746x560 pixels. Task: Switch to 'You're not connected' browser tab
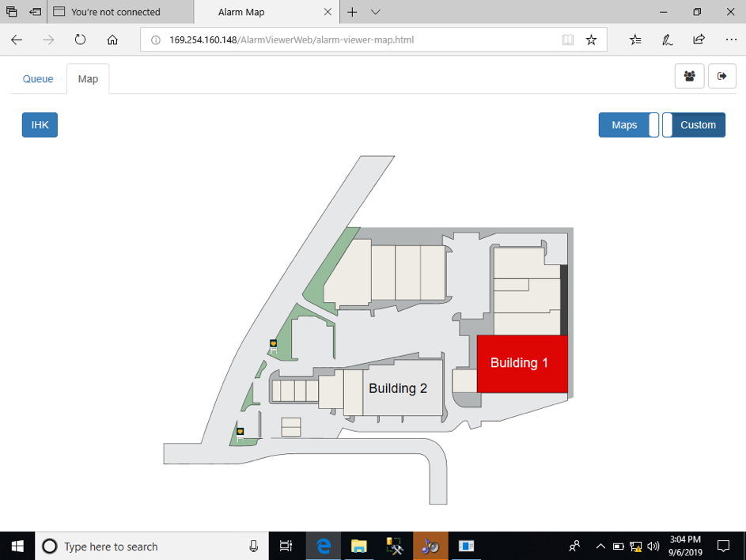pos(121,12)
